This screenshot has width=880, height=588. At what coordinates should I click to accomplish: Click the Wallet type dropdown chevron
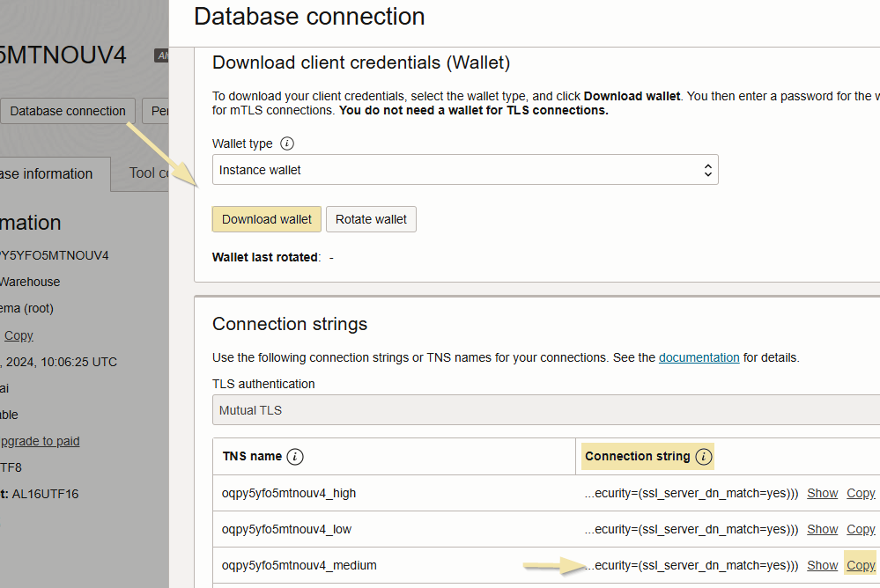click(x=707, y=169)
